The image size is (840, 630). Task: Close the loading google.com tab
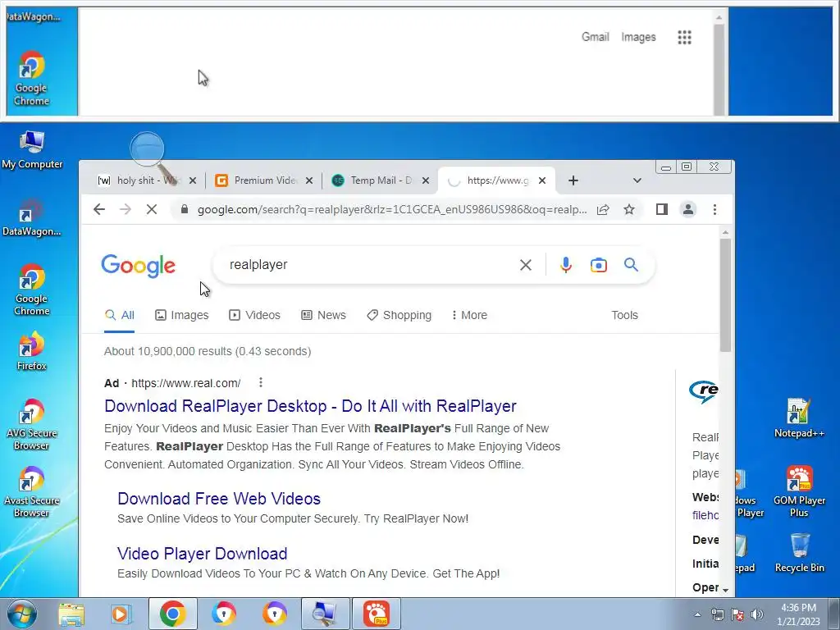pyautogui.click(x=542, y=180)
